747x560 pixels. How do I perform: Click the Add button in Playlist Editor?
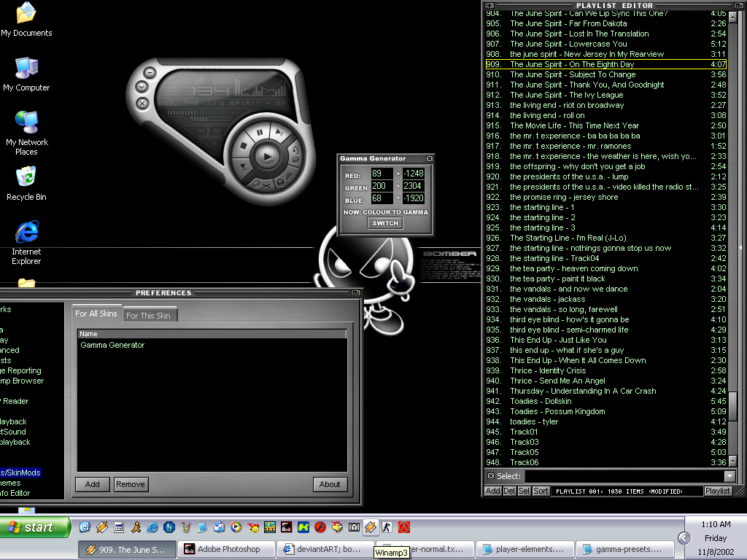(492, 491)
